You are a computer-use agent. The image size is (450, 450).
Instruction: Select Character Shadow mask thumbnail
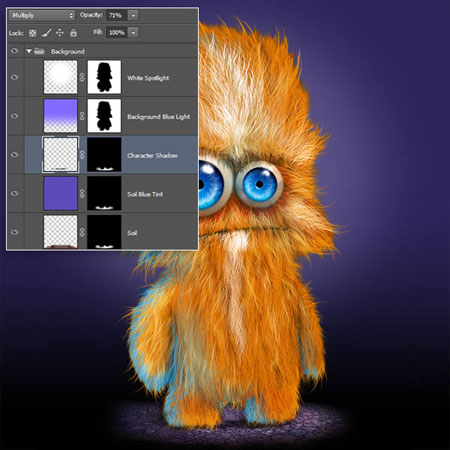pos(104,154)
